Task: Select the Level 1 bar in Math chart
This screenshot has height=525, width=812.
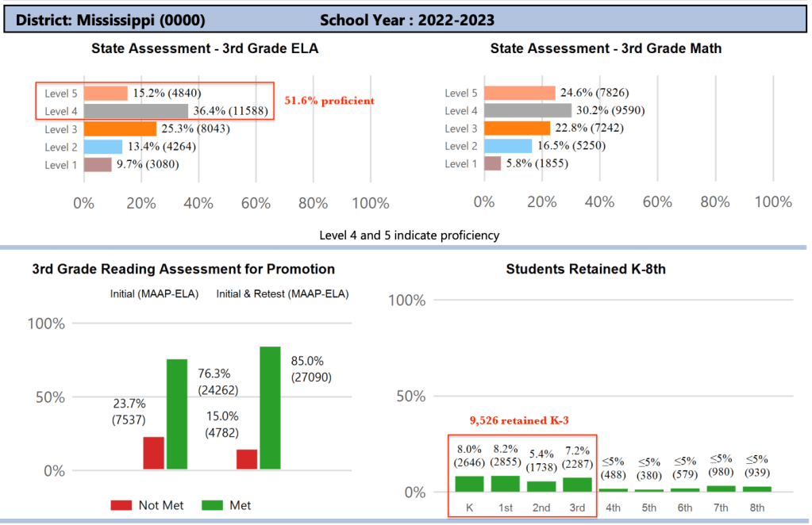Action: tap(492, 163)
